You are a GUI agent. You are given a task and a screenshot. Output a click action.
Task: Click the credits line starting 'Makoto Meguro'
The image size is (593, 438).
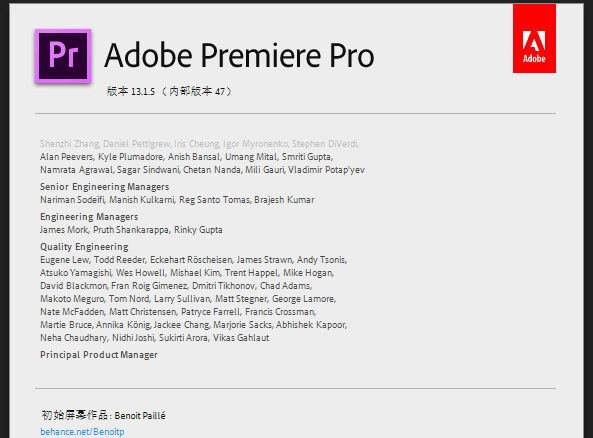click(188, 299)
